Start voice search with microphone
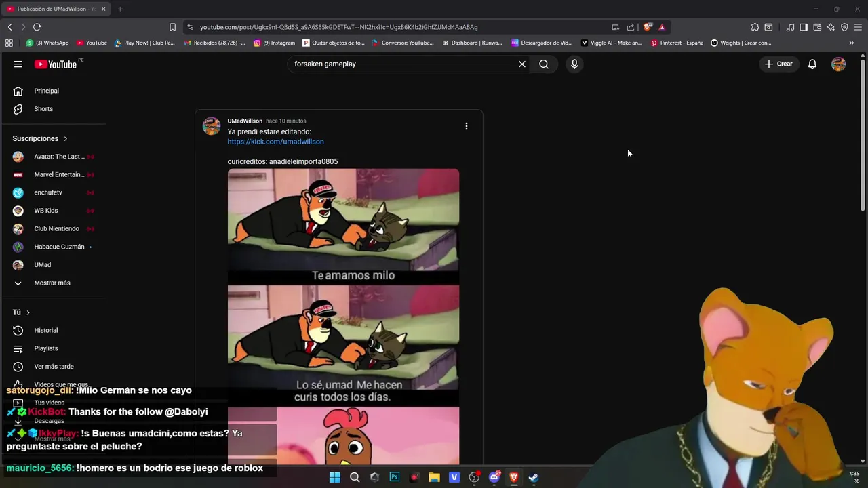This screenshot has width=868, height=488. (574, 64)
